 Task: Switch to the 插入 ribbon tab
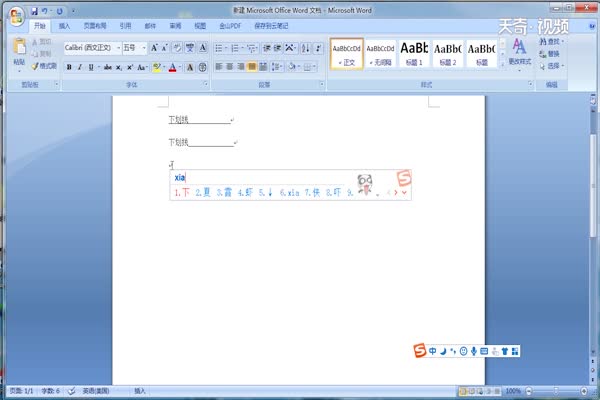tap(65, 25)
